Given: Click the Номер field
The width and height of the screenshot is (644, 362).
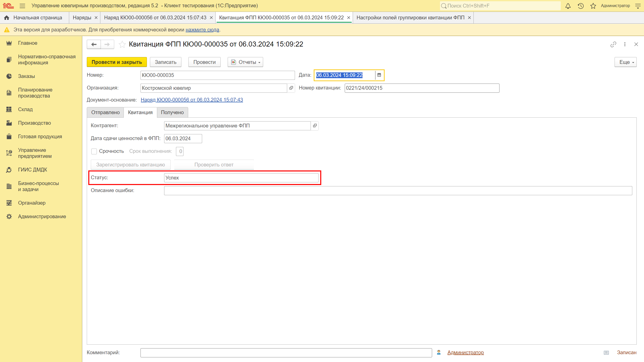Looking at the screenshot, I should pyautogui.click(x=218, y=75).
